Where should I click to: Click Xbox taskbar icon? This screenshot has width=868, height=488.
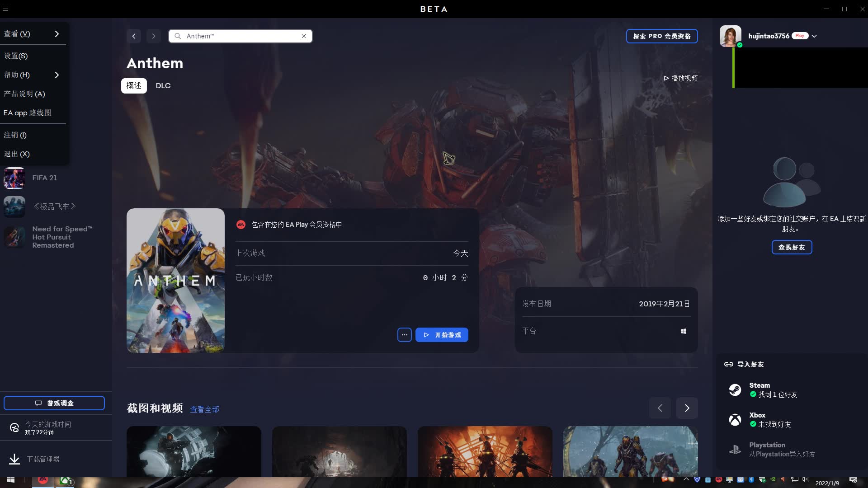coord(65,481)
